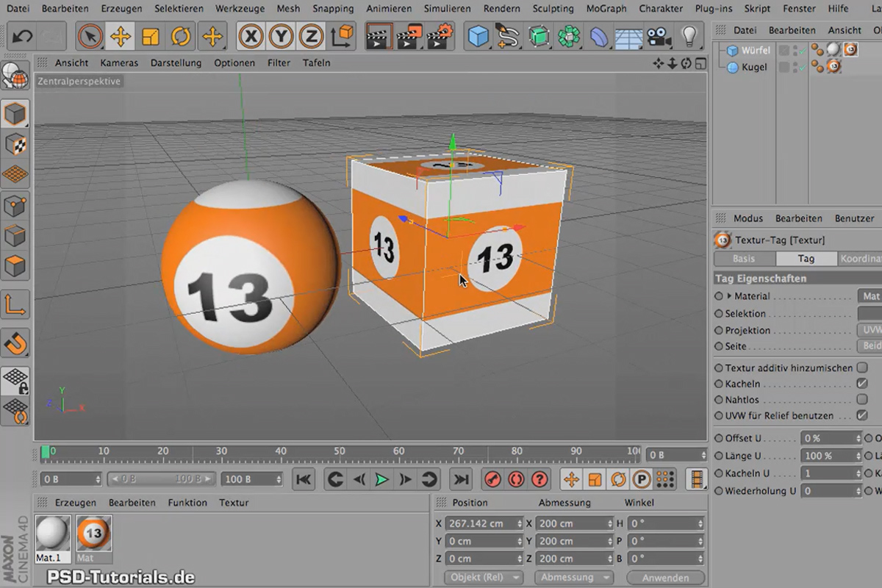Image resolution: width=882 pixels, height=588 pixels.
Task: Add a light object bulb icon
Action: click(x=689, y=36)
